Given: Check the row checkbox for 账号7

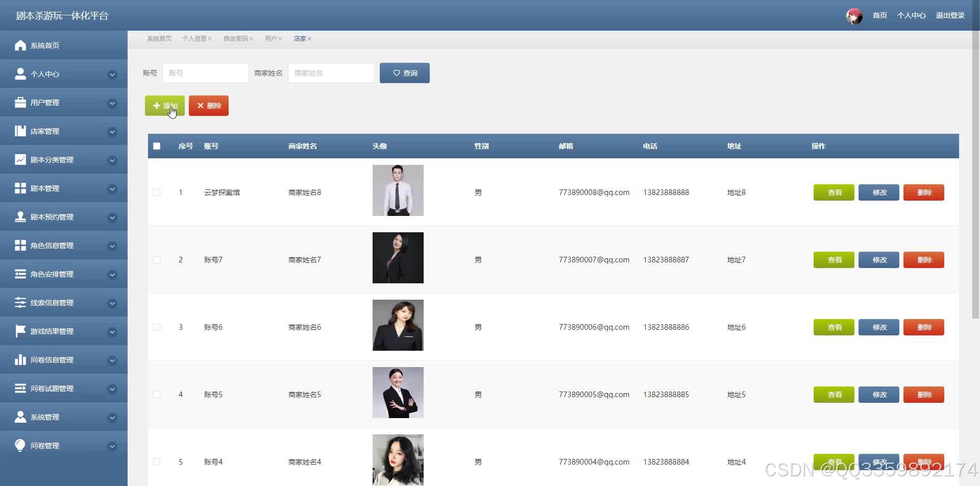Looking at the screenshot, I should [x=157, y=260].
